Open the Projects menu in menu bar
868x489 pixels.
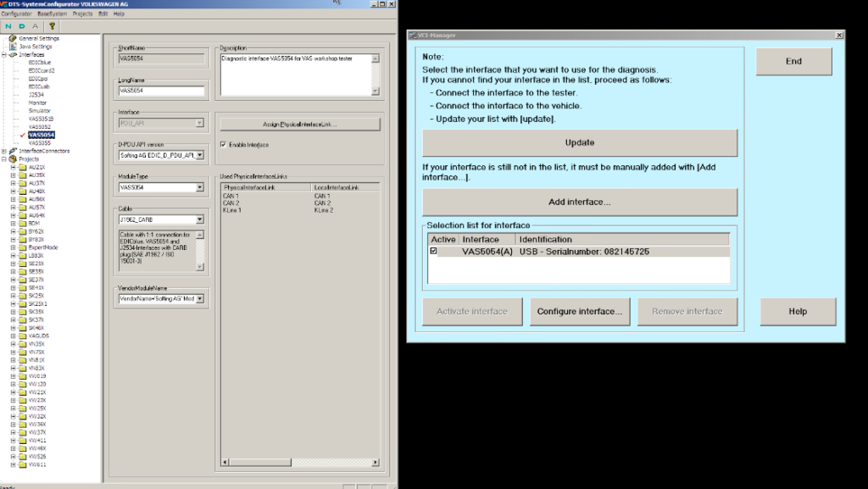click(x=82, y=14)
